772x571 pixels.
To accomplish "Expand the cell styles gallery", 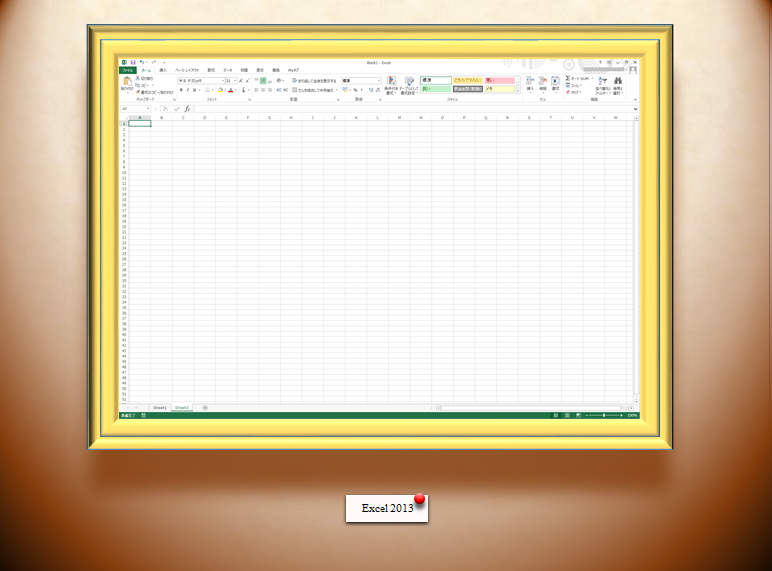I will 518,91.
